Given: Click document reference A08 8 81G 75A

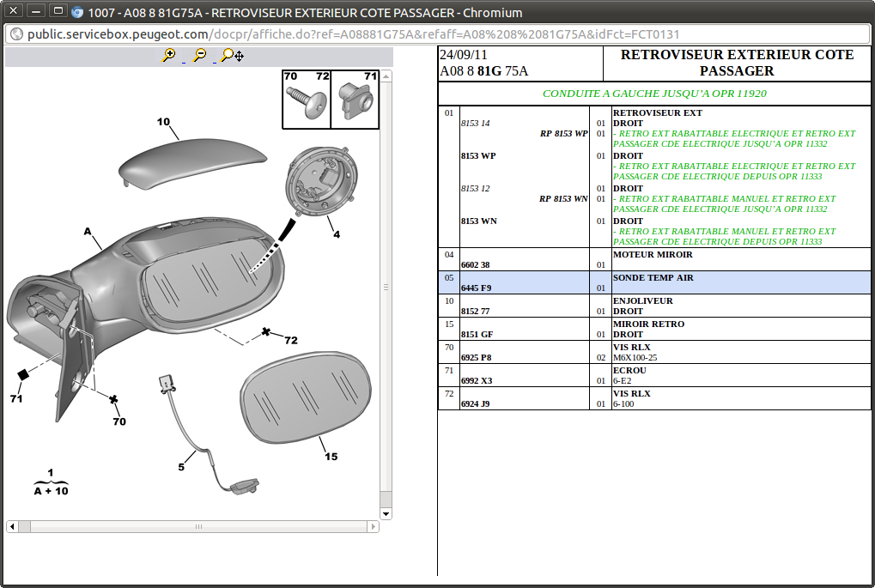Looking at the screenshot, I should pos(483,71).
